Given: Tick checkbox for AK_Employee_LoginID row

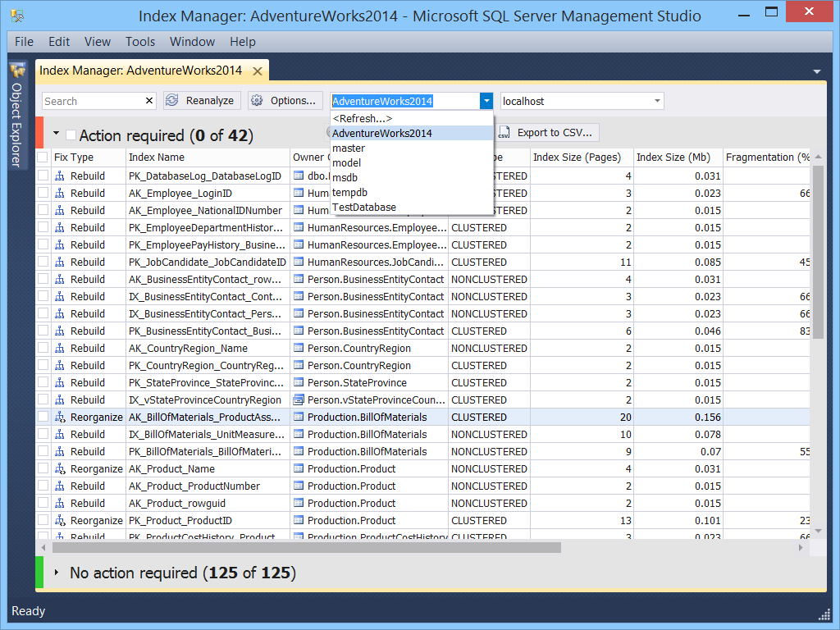Looking at the screenshot, I should click(43, 194).
